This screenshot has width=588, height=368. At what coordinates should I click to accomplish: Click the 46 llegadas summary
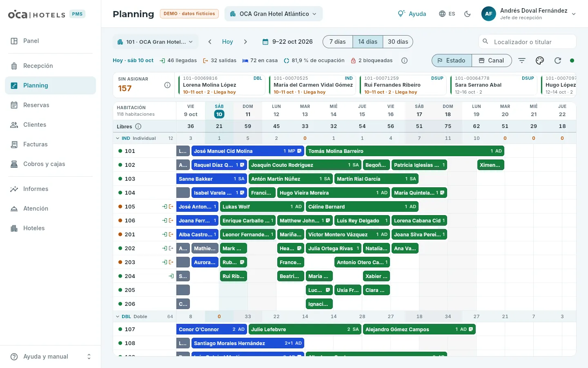[x=178, y=61]
